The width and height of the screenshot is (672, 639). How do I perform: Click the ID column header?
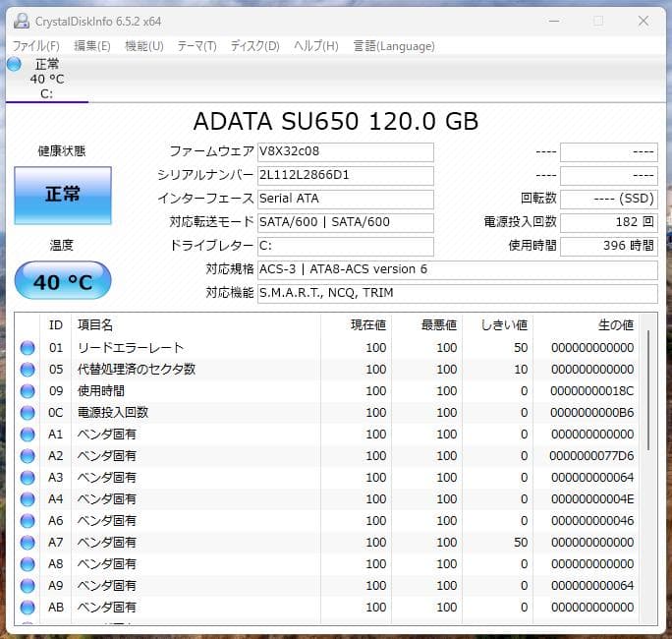pos(56,325)
